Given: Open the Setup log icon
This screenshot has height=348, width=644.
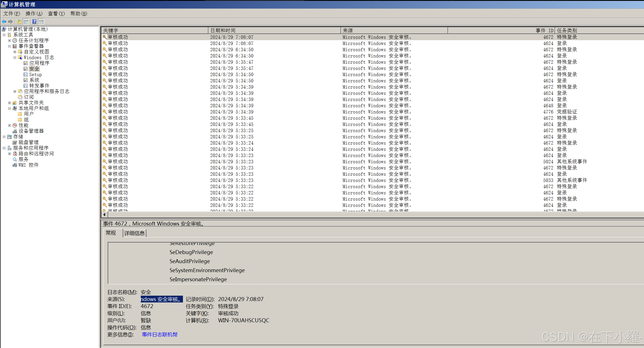Looking at the screenshot, I should (25, 74).
